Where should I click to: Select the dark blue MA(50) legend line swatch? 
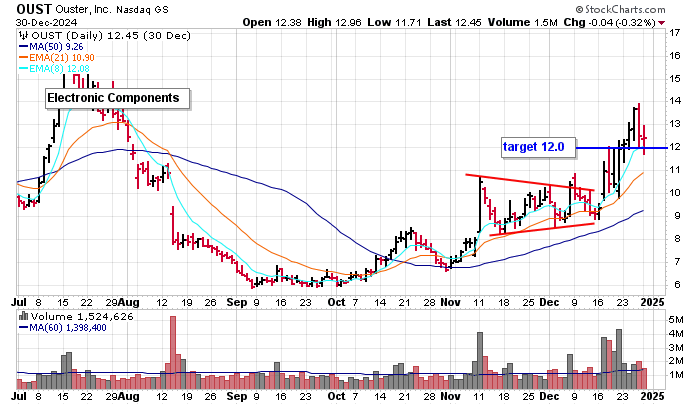[24, 47]
